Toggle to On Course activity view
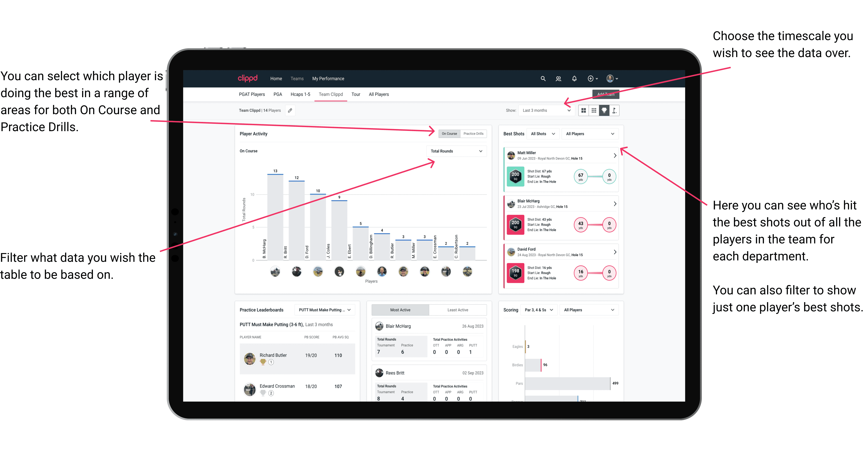This screenshot has width=868, height=467. point(450,133)
